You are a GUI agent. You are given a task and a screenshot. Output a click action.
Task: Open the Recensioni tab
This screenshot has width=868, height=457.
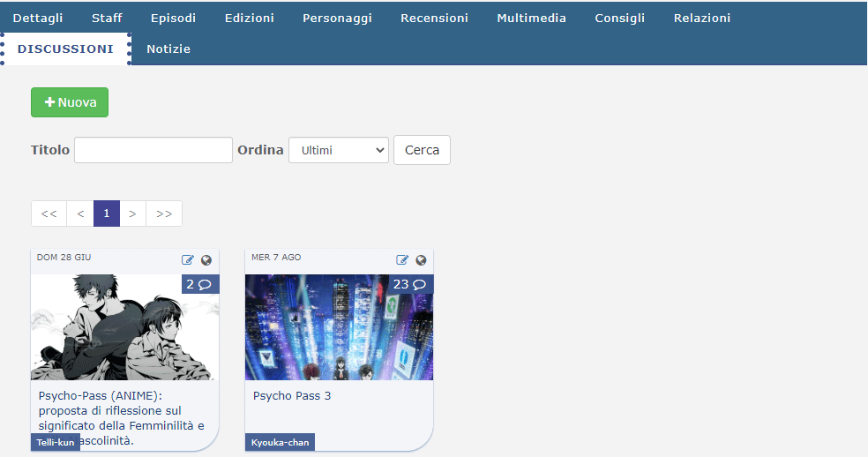(x=435, y=18)
